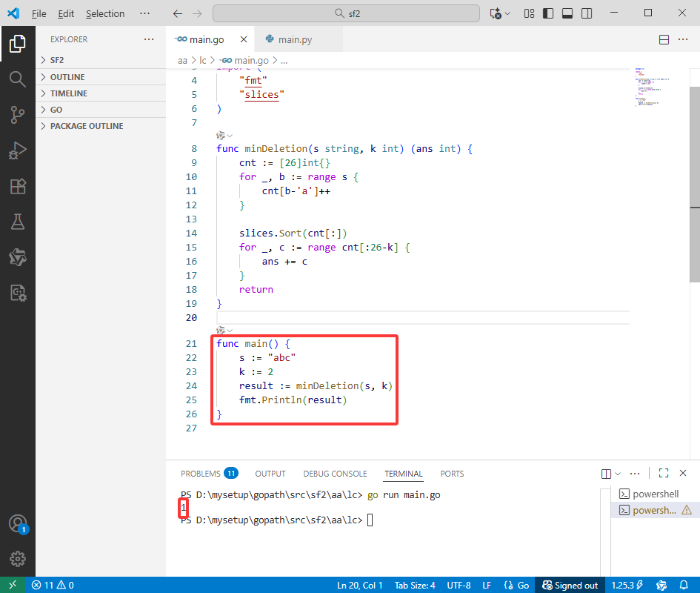Open the Search view in activity bar

18,79
